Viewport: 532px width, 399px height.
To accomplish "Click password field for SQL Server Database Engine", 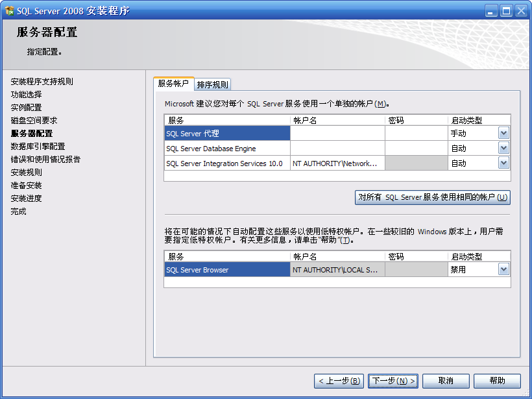I will tap(416, 148).
